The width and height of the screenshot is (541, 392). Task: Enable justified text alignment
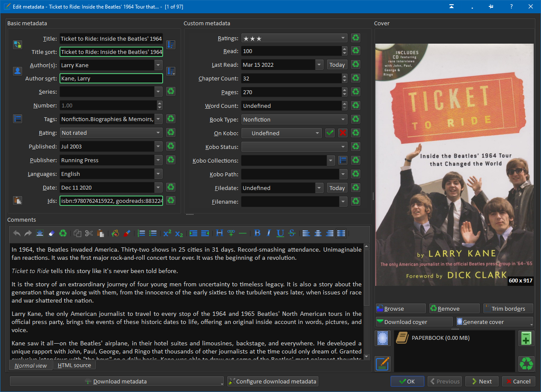[x=341, y=233]
